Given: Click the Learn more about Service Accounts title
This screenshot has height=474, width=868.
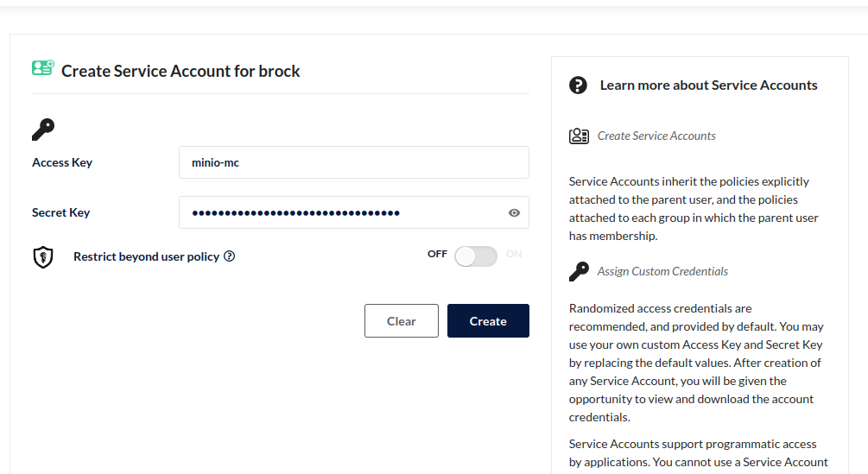Looking at the screenshot, I should tap(708, 85).
